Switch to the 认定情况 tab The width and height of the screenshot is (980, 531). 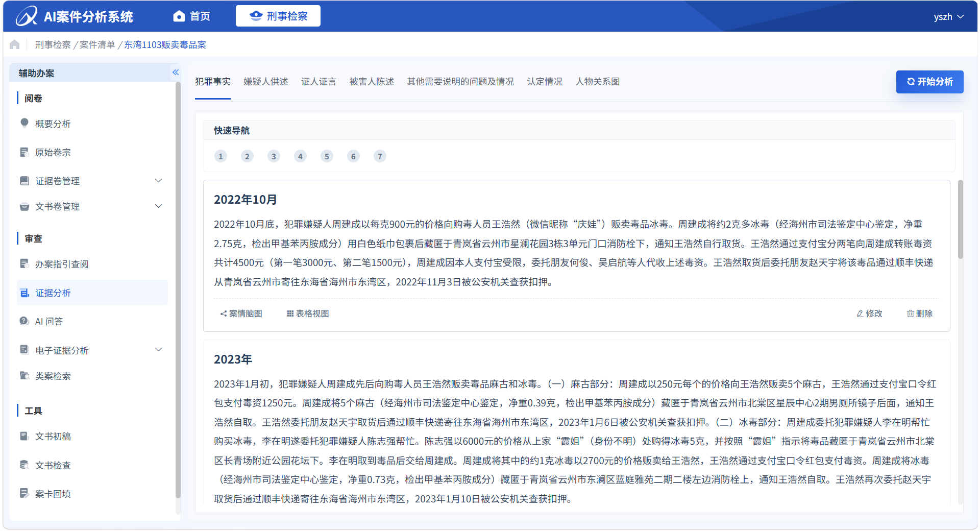coord(545,82)
